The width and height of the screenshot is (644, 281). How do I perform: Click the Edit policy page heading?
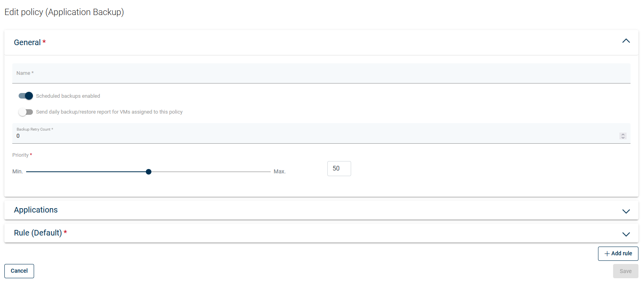(x=64, y=12)
